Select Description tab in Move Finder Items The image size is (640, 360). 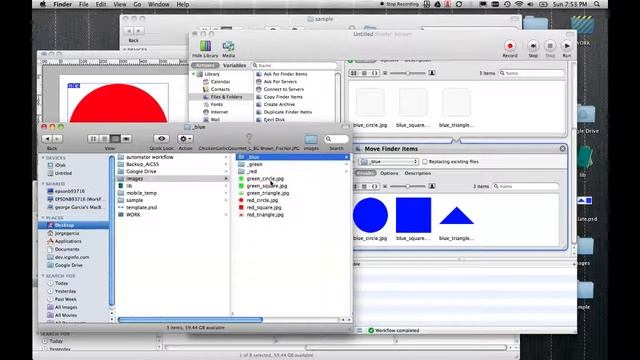pyautogui.click(x=418, y=173)
